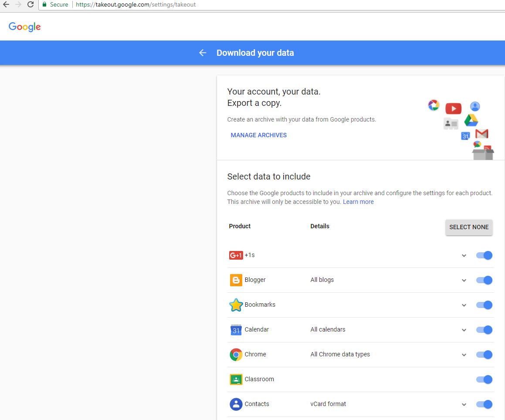Follow the Learn more link
This screenshot has height=420, width=505.
(x=358, y=202)
